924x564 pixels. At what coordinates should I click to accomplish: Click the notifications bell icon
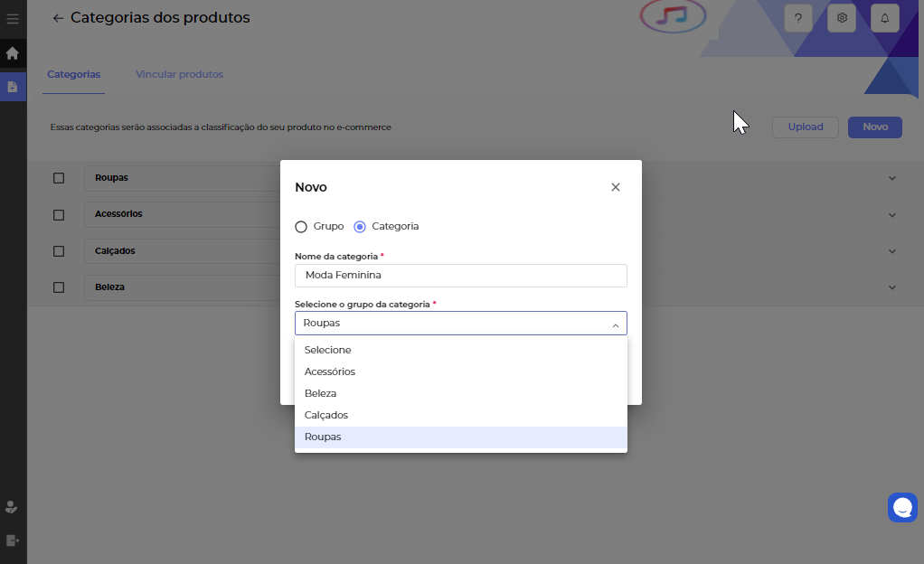(885, 18)
